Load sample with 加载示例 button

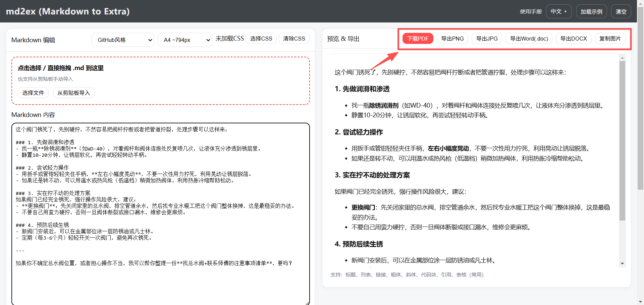591,11
